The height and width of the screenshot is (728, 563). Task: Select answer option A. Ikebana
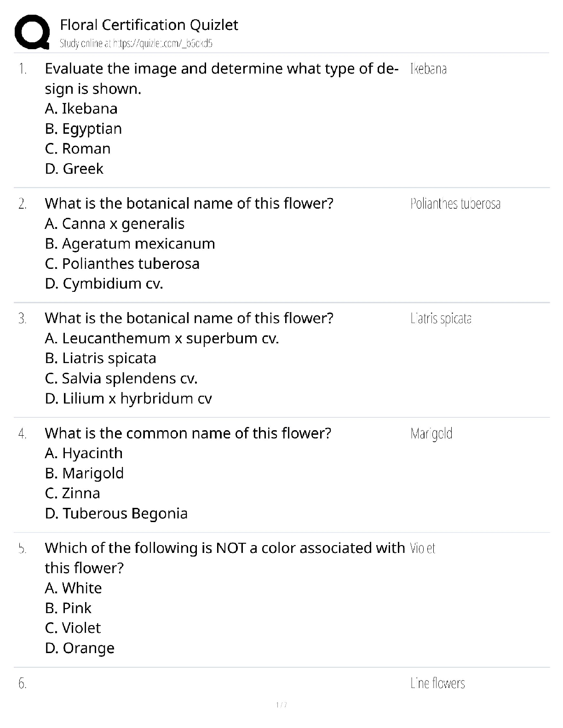81,109
